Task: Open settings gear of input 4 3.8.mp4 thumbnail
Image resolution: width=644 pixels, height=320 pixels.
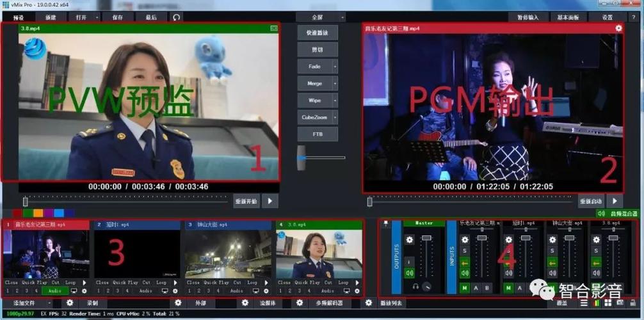Action: [x=357, y=291]
